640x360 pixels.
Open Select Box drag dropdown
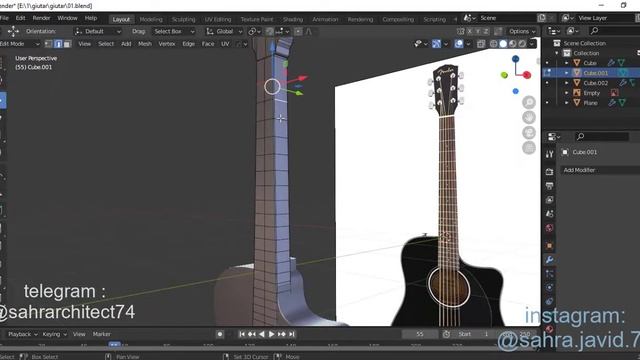(174, 31)
